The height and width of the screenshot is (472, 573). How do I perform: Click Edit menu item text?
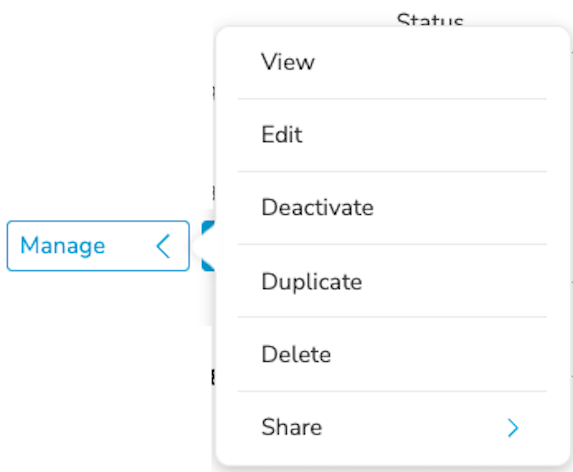point(282,135)
